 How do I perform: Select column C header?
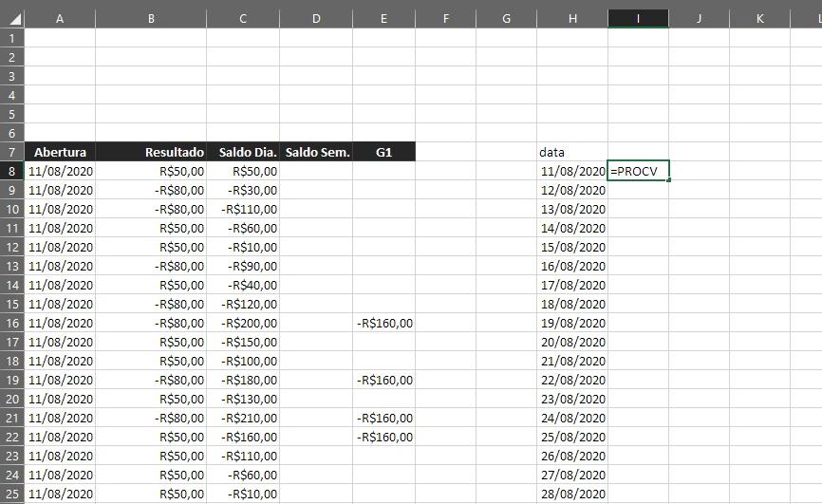coord(243,19)
